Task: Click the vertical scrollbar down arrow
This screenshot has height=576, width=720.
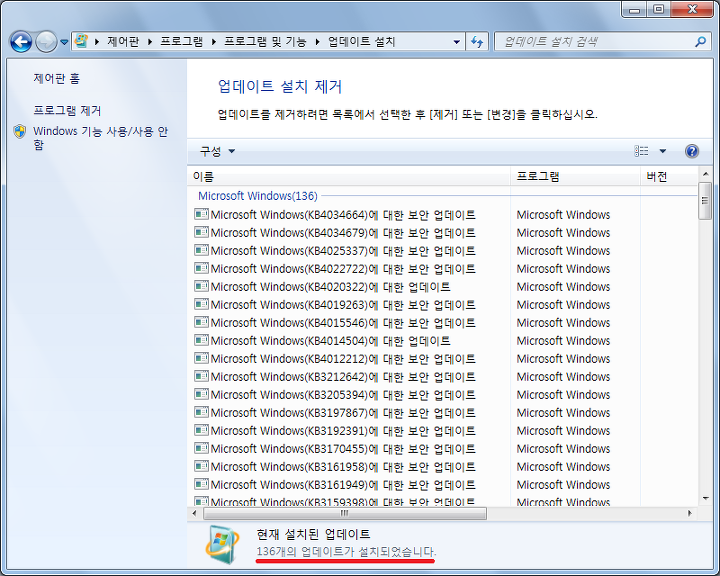Action: pyautogui.click(x=705, y=498)
